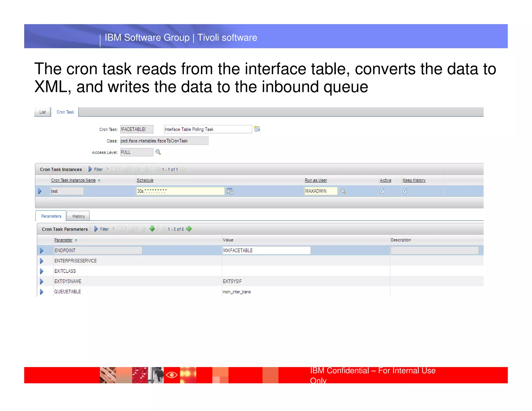Expand the QUEUETABLE parameter row
532x411 pixels.
[x=42, y=292]
